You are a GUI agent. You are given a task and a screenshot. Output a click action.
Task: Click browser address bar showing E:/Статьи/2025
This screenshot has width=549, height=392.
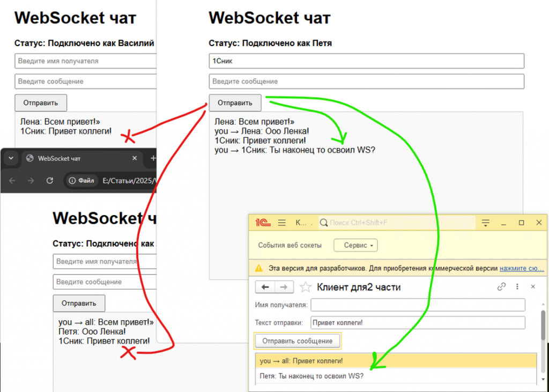point(129,181)
